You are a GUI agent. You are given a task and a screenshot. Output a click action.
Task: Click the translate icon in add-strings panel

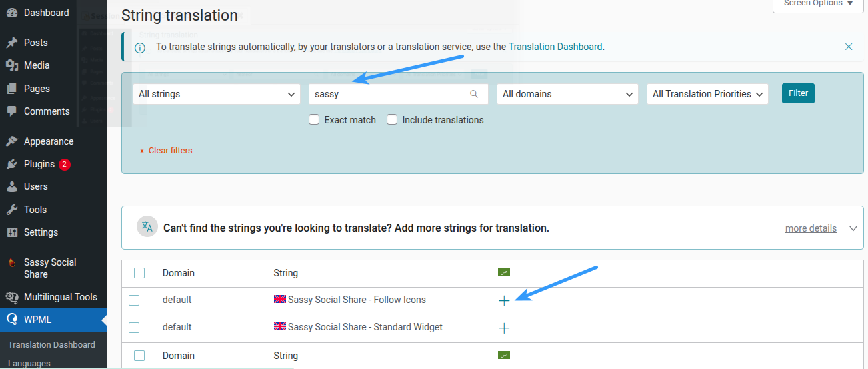[147, 227]
